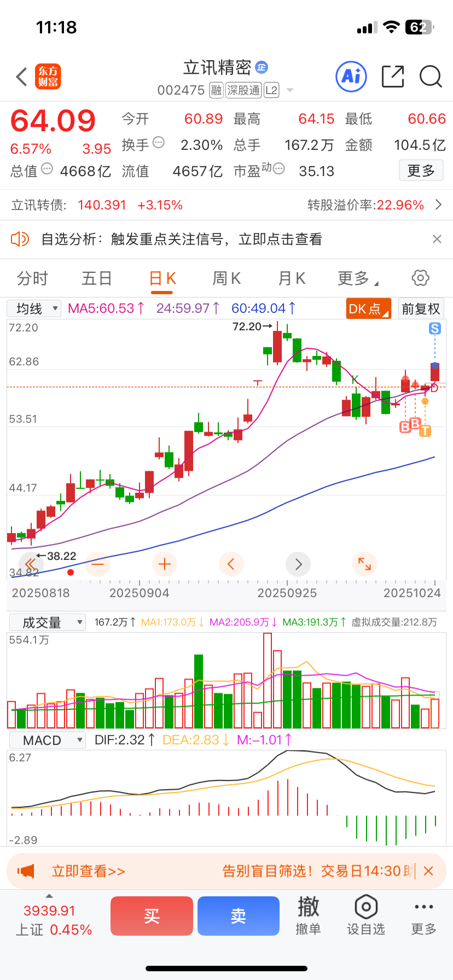Dismiss the 自选分析 banner

(437, 239)
